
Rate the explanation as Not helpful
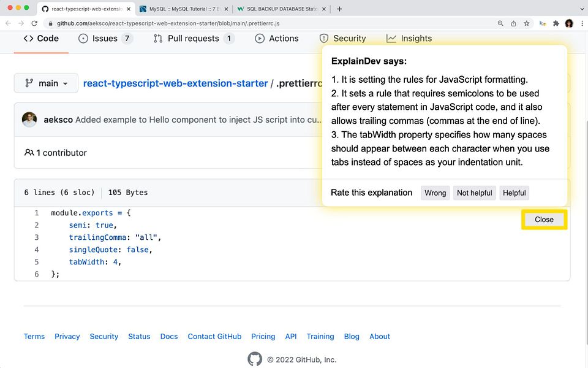pyautogui.click(x=474, y=193)
